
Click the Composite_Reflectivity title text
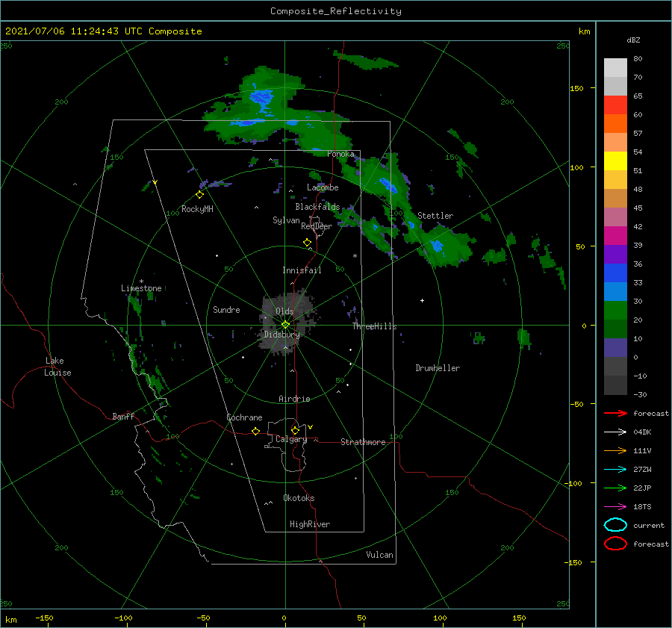(336, 11)
